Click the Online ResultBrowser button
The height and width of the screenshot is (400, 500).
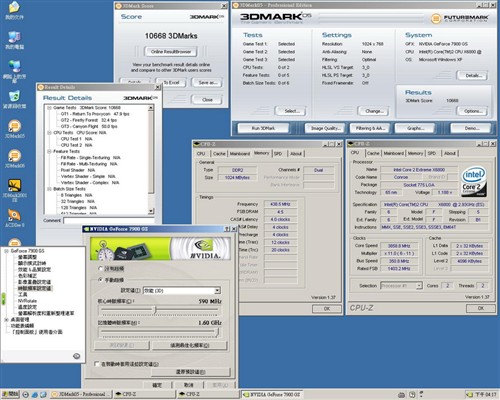tap(171, 52)
